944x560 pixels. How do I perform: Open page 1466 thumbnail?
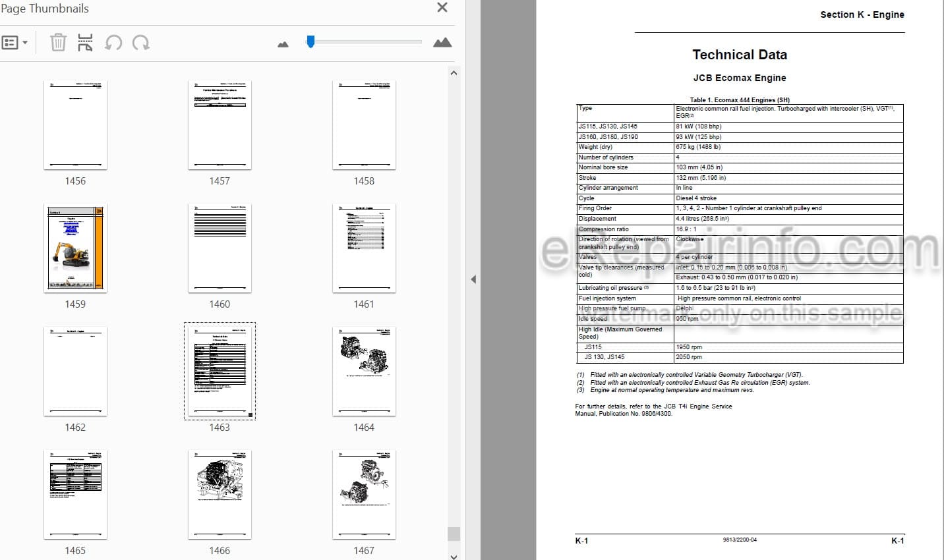pyautogui.click(x=220, y=494)
